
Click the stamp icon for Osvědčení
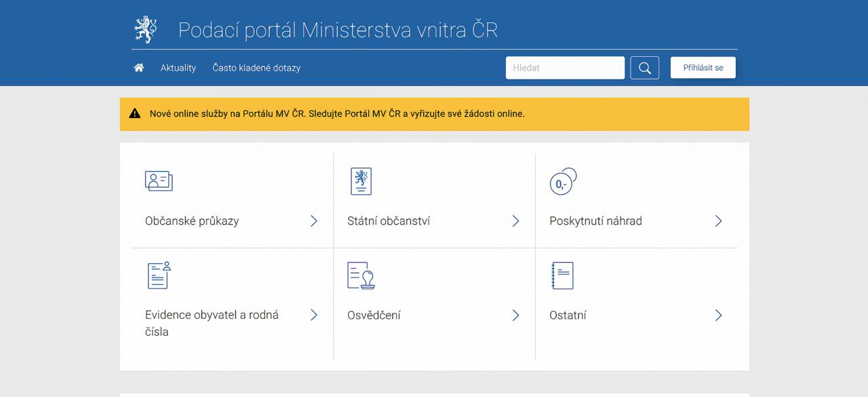[361, 276]
